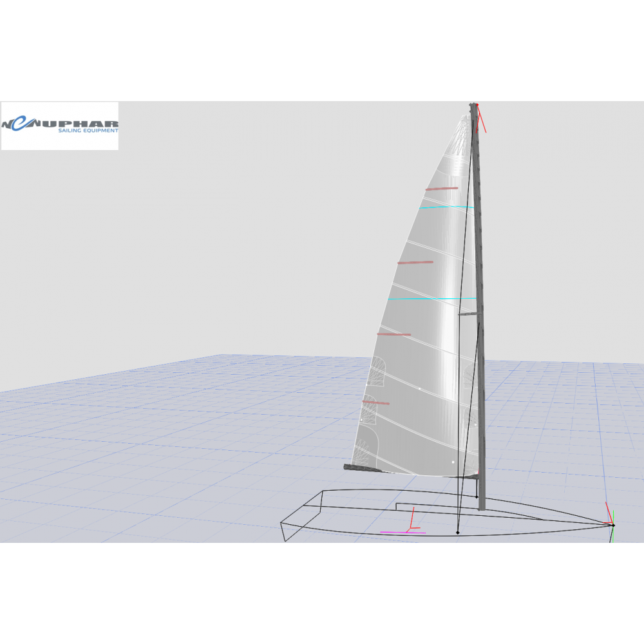This screenshot has height=644, width=644.
Task: Click the black shroud anchor point on the hull
Action: click(x=457, y=533)
